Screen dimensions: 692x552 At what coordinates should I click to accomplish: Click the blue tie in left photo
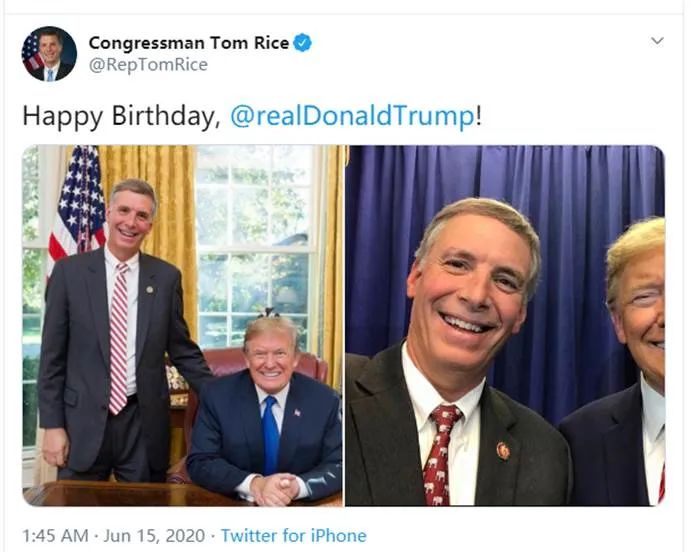click(x=271, y=433)
